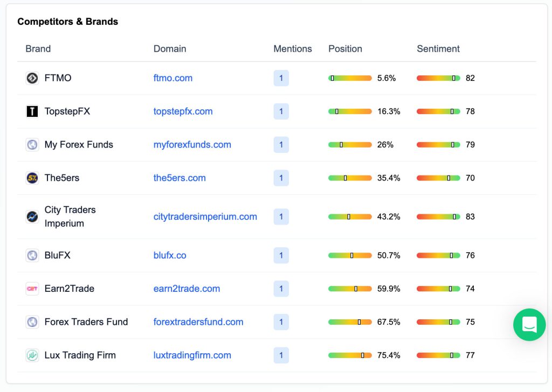Screen dimensions: 552x392
Task: Open the live chat bubble widget
Action: coord(529,325)
